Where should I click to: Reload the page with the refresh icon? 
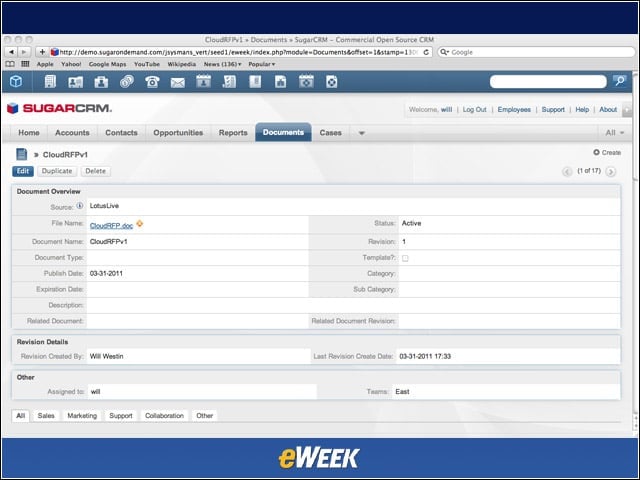pyautogui.click(x=426, y=52)
